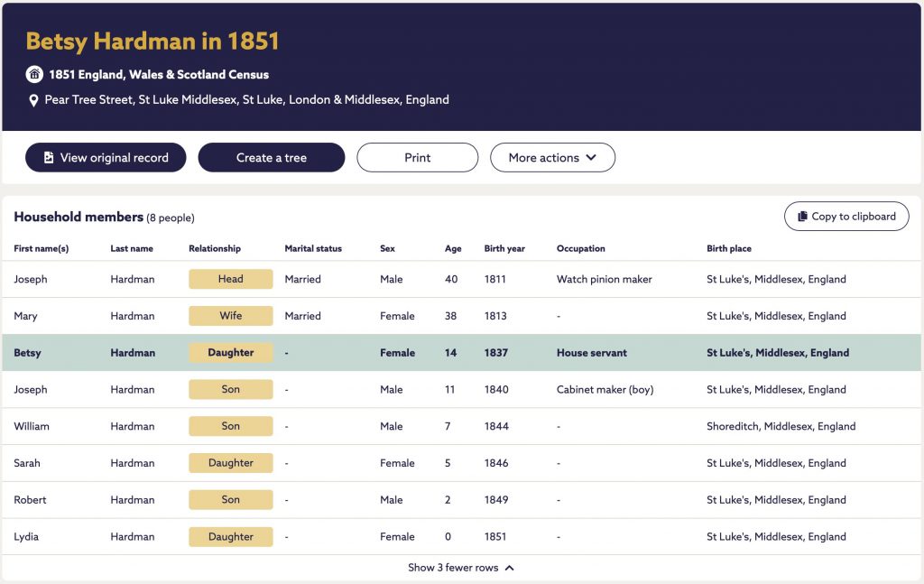Click the (8 people) count label
The height and width of the screenshot is (584, 924).
[x=171, y=218]
